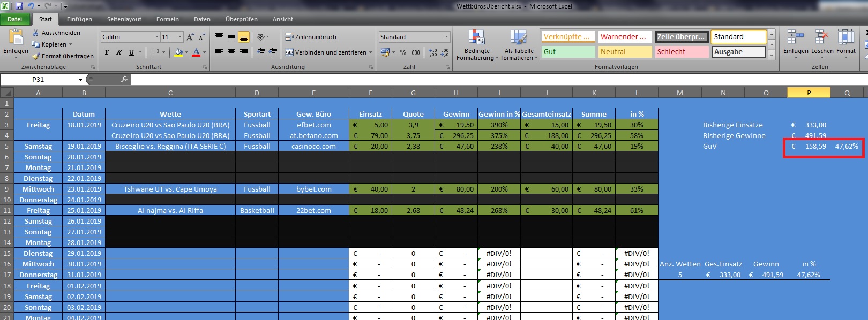868x320 pixels.
Task: Click the Redo arrow icon
Action: coord(48,6)
